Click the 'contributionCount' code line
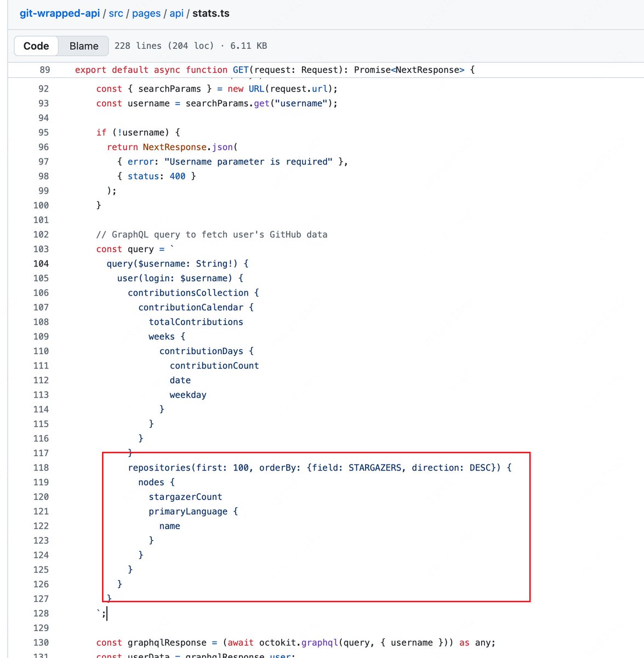Image resolution: width=644 pixels, height=658 pixels. point(214,365)
